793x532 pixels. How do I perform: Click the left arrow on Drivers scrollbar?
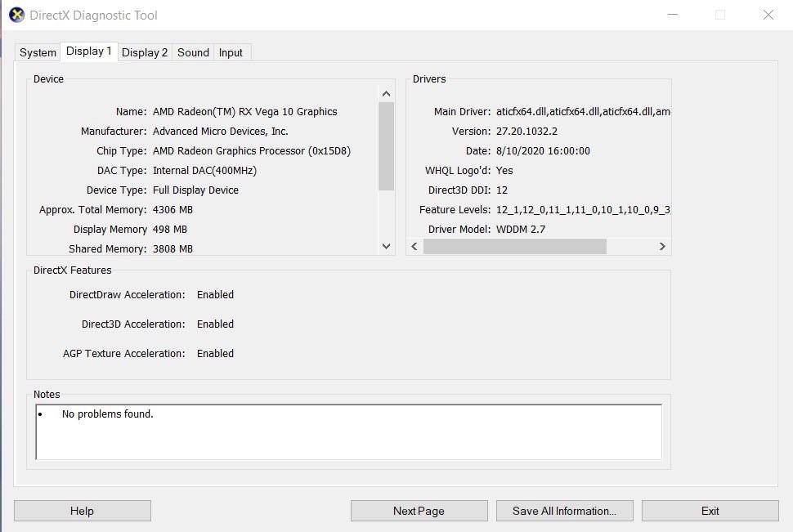[414, 246]
